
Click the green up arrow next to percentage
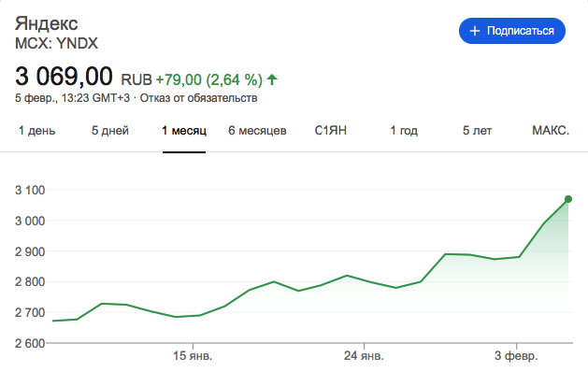tap(272, 79)
